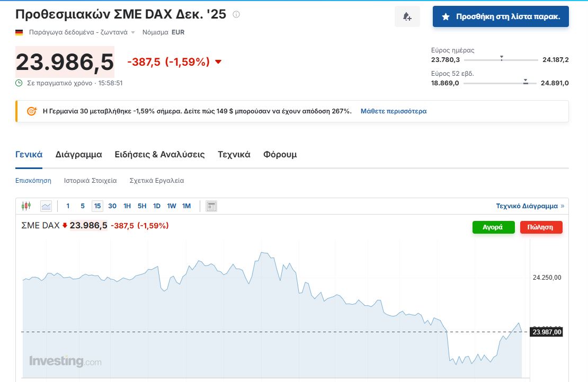Switch chart to area line view
This screenshot has width=588, height=382.
(46, 206)
